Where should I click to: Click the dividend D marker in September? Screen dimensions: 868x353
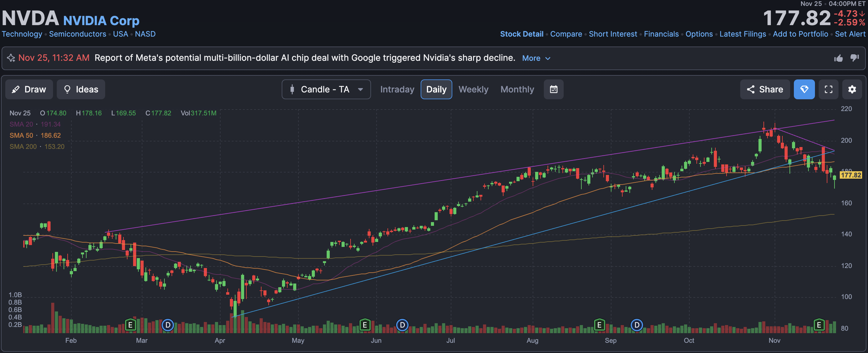[637, 325]
